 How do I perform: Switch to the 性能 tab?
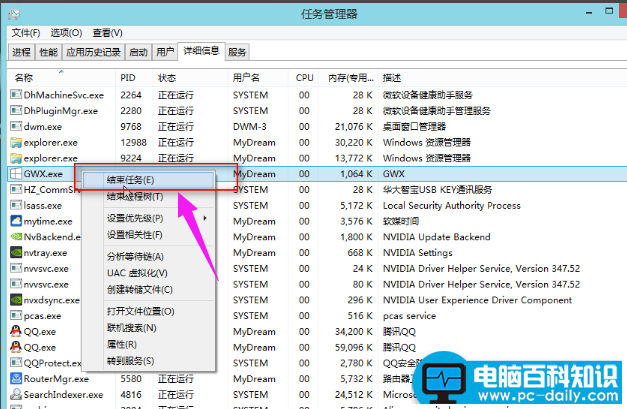(x=49, y=52)
